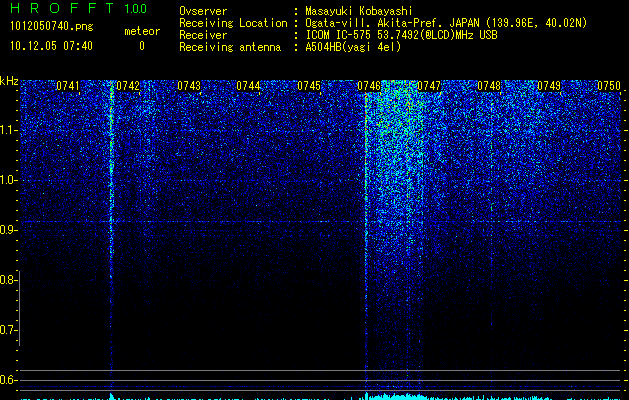Click the Receiving antenna label
The width and height of the screenshot is (629, 400).
[x=230, y=47]
